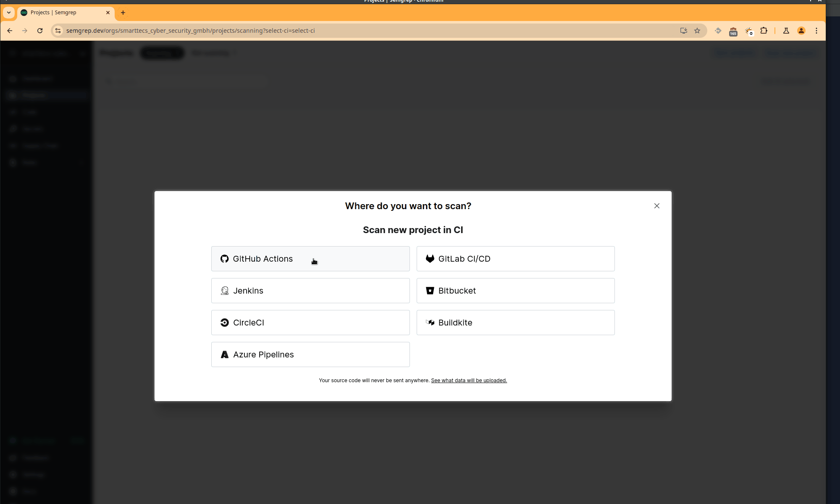Open the Extensions puzzle icon menu
This screenshot has height=504, width=840.
764,31
